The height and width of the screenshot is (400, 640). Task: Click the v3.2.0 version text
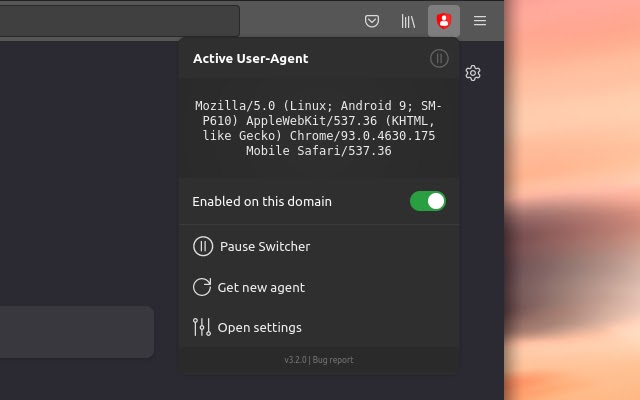[x=295, y=360]
